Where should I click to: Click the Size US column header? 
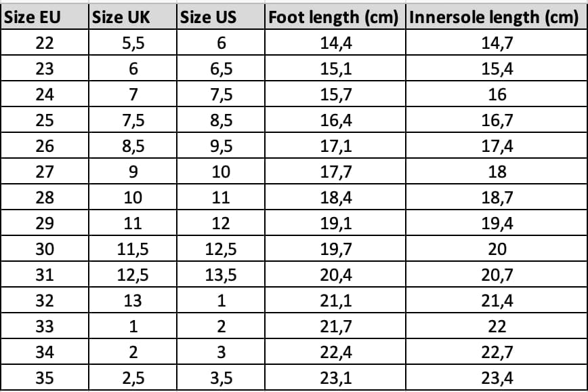pos(221,16)
